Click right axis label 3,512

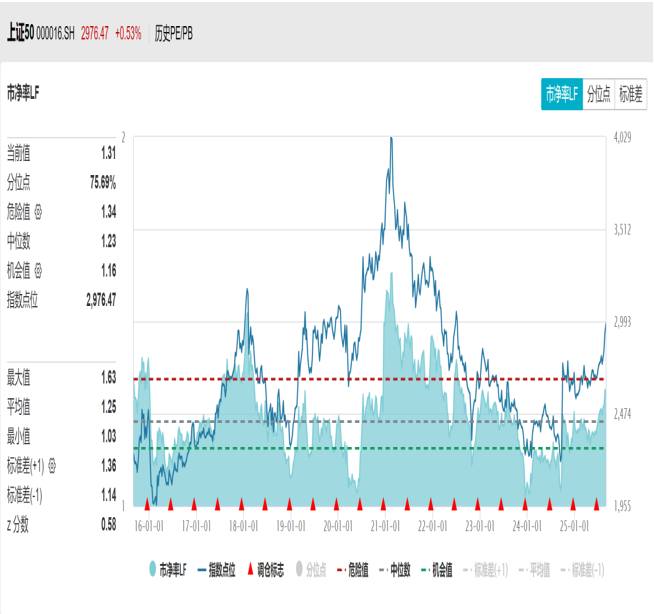coord(622,230)
